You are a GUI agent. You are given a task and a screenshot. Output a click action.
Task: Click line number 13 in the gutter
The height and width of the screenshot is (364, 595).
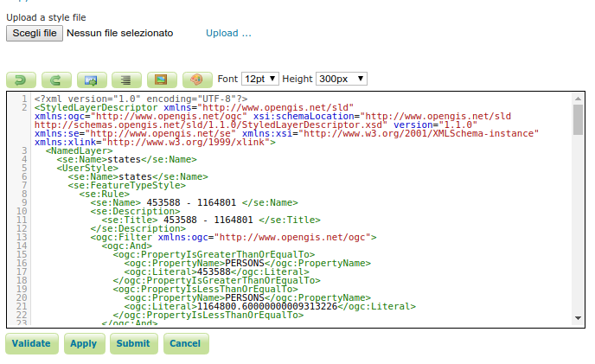(22, 236)
